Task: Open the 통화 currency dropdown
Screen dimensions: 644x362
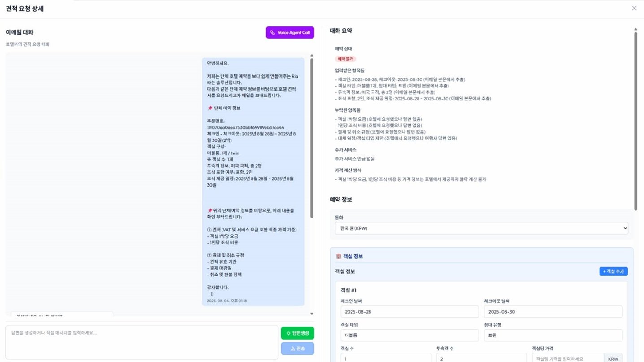Action: click(481, 228)
